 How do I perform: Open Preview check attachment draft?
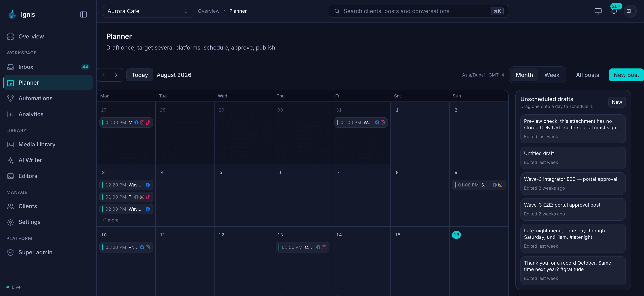(x=573, y=129)
